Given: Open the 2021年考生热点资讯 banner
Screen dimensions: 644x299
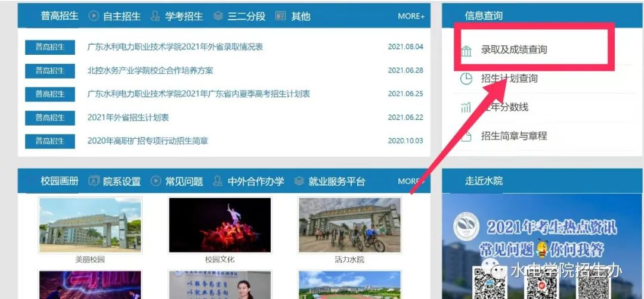Looking at the screenshot, I should (x=541, y=246).
